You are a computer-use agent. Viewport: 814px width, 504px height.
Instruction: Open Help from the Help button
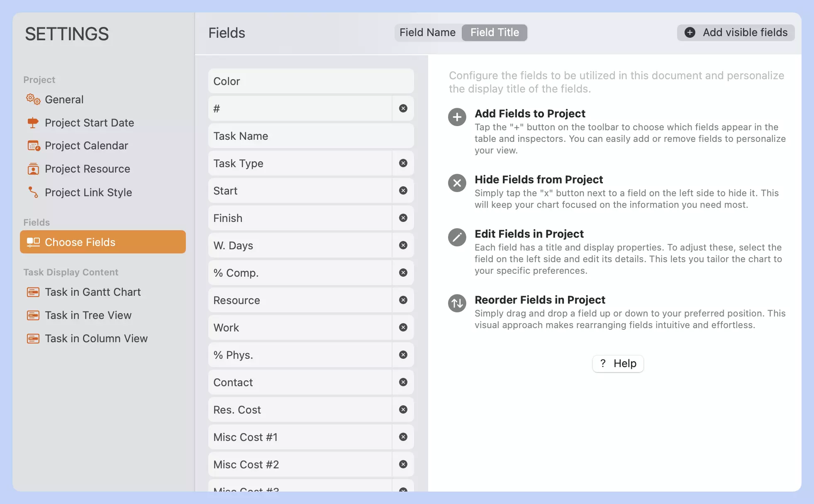tap(618, 363)
